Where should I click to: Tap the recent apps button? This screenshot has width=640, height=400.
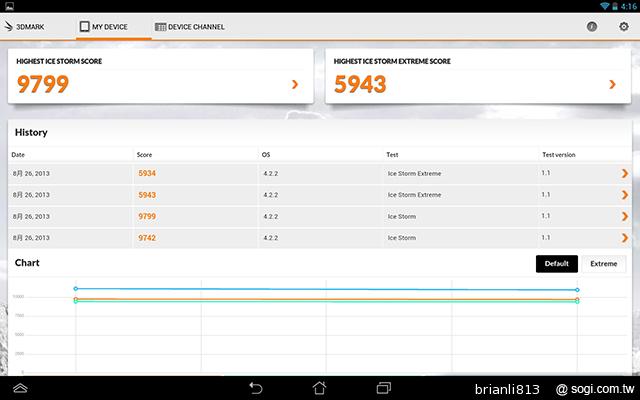[384, 388]
